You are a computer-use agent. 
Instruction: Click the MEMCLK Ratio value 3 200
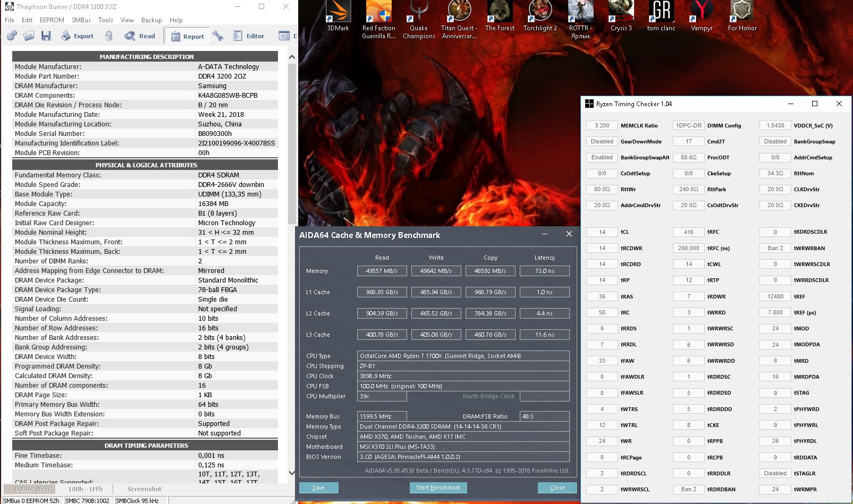coord(602,125)
